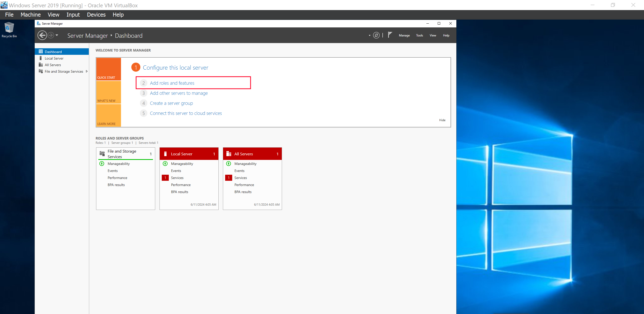Open File and Storage Services tile header

(x=126, y=154)
